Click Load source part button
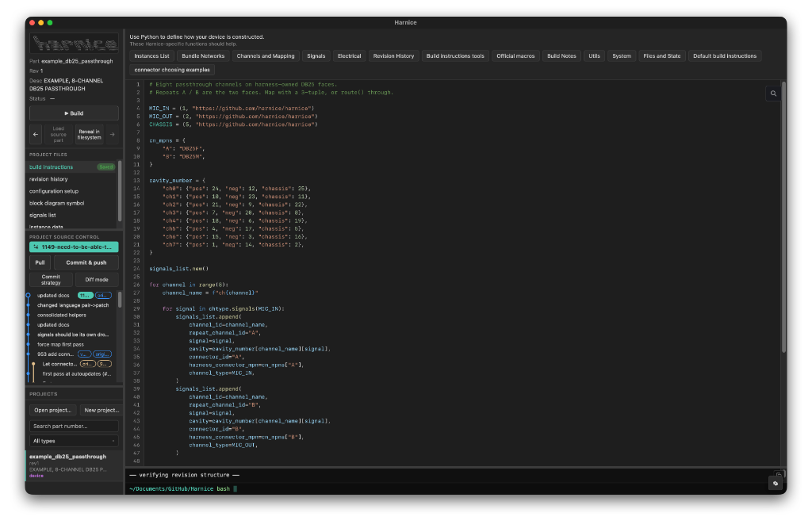 click(x=59, y=135)
